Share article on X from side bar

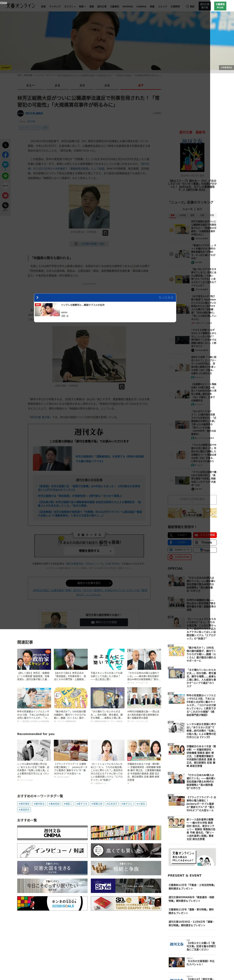tap(5, 145)
